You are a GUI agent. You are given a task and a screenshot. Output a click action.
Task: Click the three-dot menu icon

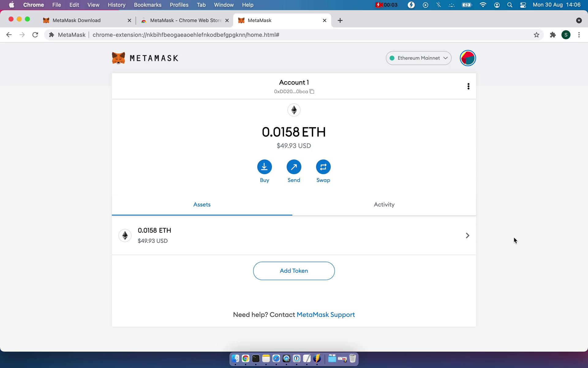(468, 86)
